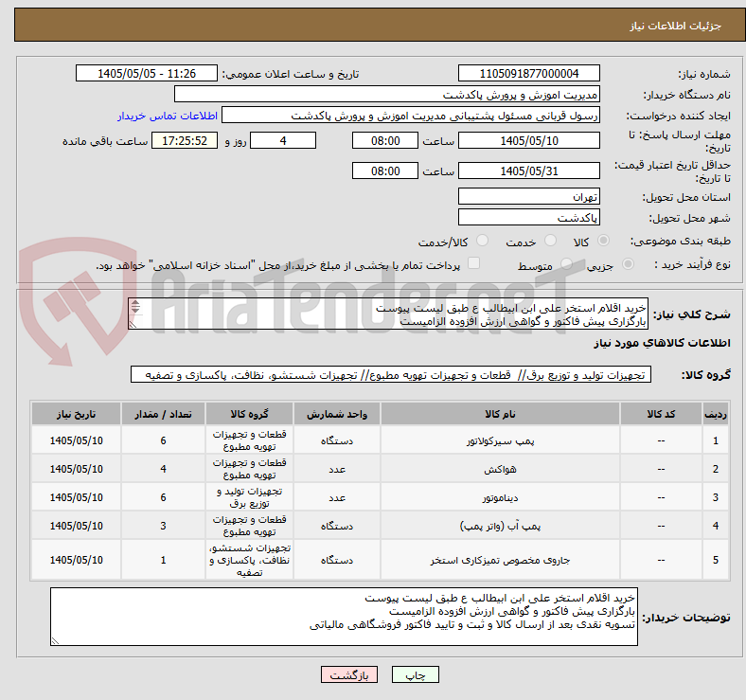Screen dimensions: 746x700
Task: Click the کد کالا column header
Action: coord(661,414)
